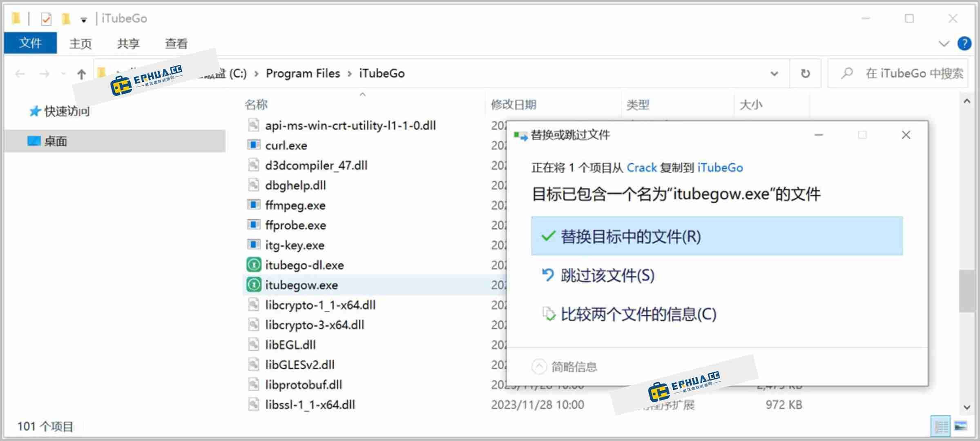The height and width of the screenshot is (441, 980).
Task: Select 快速访问 in navigation pane
Action: point(67,111)
